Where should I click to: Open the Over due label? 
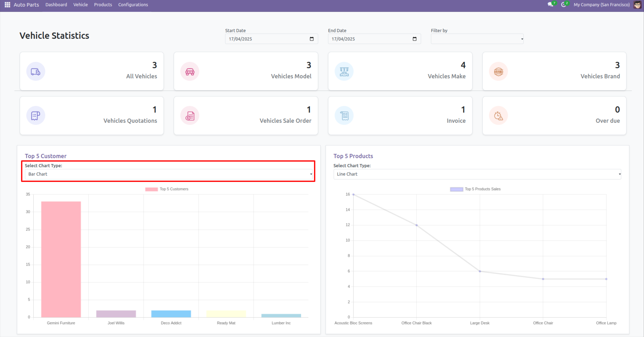click(608, 121)
